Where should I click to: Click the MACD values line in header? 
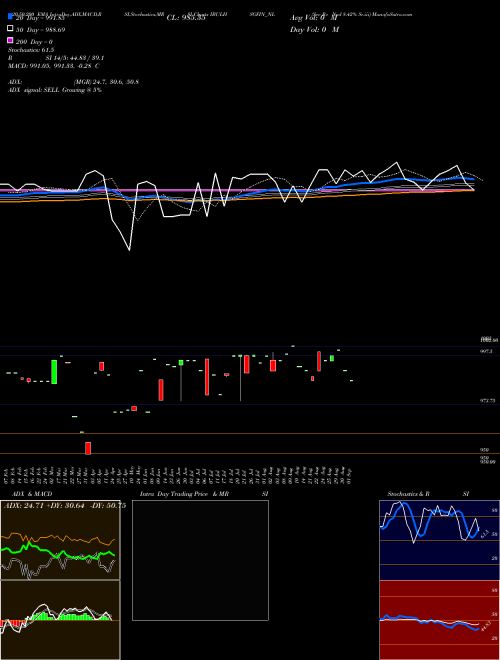(54, 66)
